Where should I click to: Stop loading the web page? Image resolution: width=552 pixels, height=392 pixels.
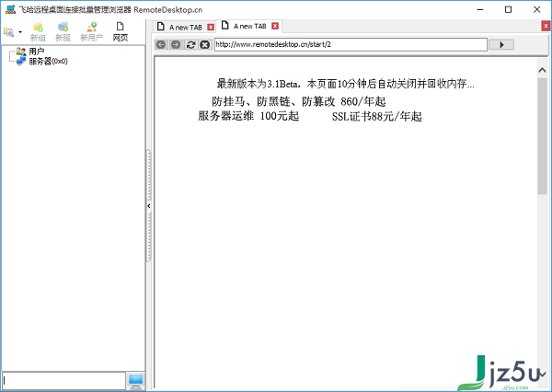point(204,44)
